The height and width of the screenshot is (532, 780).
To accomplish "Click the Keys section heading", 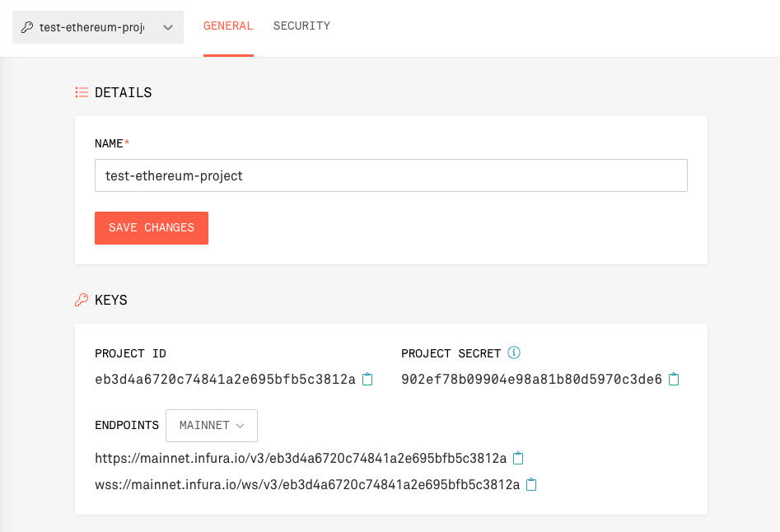I will (111, 300).
